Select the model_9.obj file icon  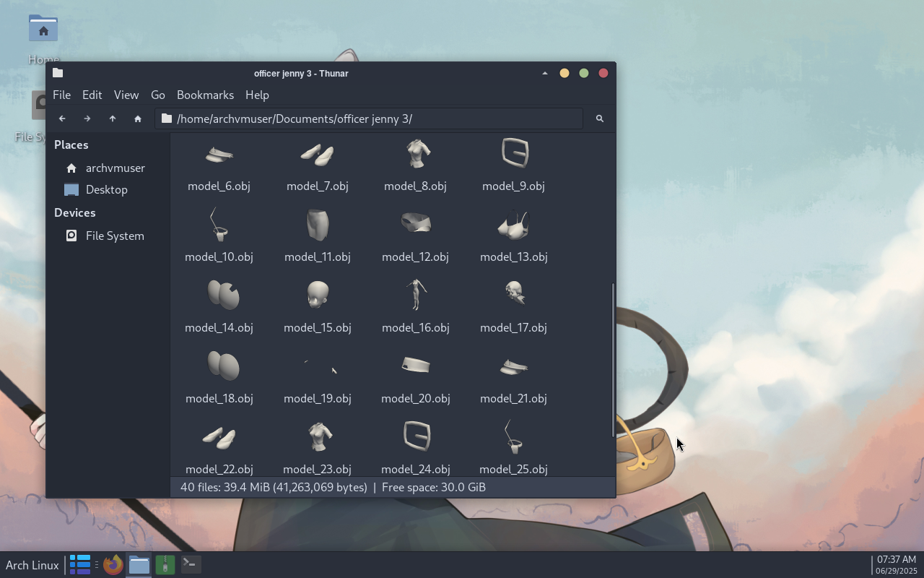coord(515,153)
